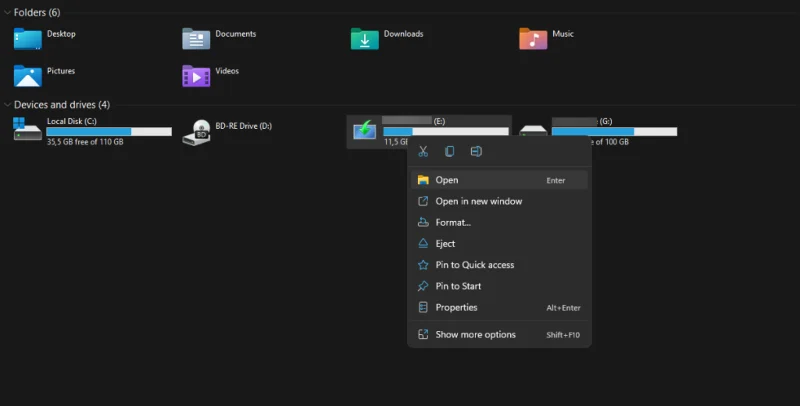Click the Rename icon in context menu
Viewport: 800px width, 406px height.
tap(476, 151)
